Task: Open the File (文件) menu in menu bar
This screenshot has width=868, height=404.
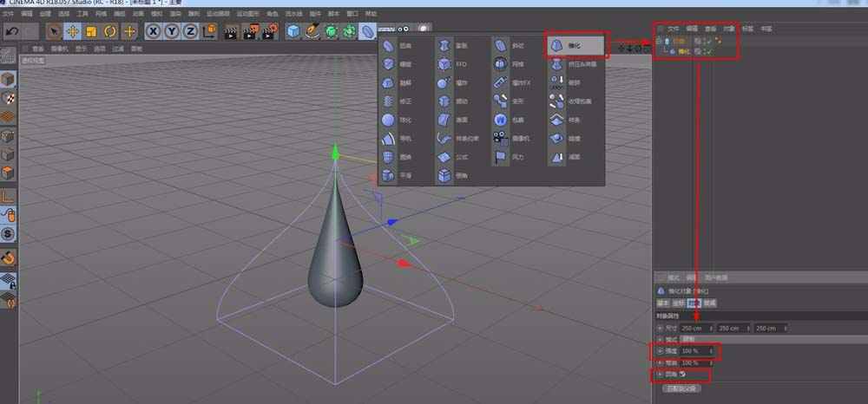Action: pyautogui.click(x=673, y=29)
